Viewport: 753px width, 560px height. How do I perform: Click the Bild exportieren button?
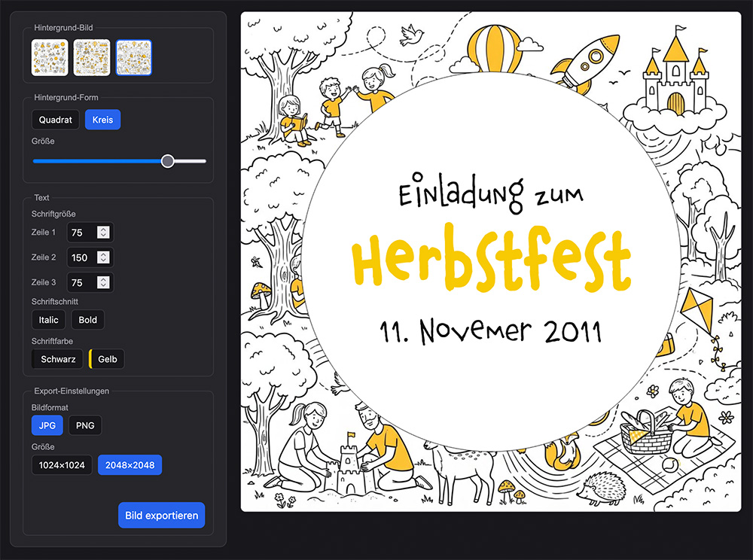pyautogui.click(x=162, y=516)
